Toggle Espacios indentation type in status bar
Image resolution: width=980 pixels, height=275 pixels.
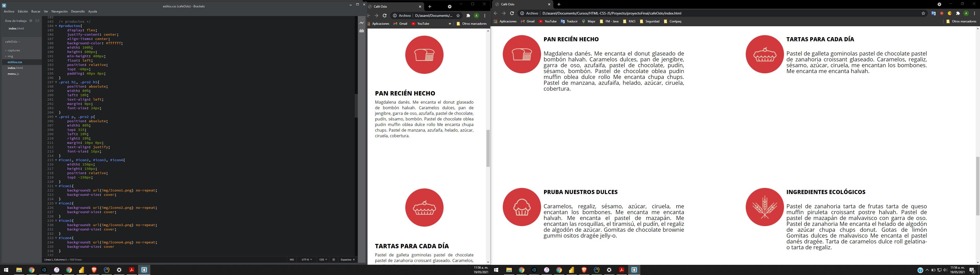346,260
